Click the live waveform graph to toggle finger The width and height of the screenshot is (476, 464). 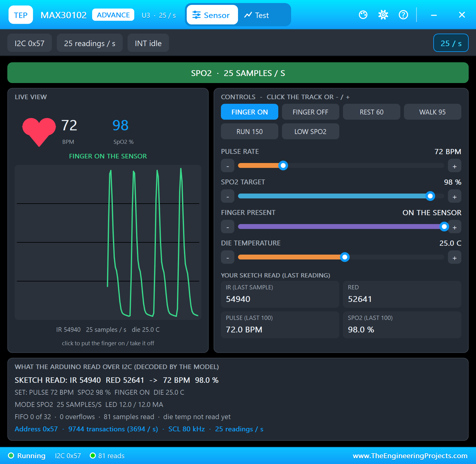click(x=108, y=242)
